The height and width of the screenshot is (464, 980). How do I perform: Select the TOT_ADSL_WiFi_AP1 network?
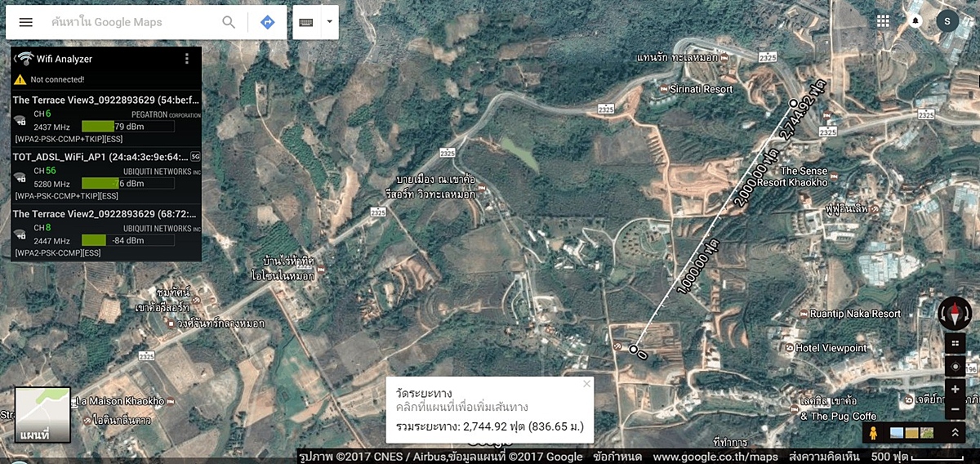coord(106,176)
